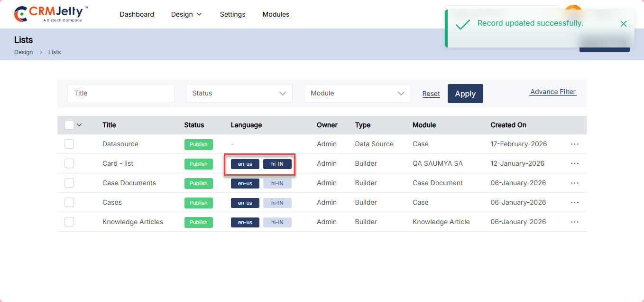Open the Module filter dropdown

357,94
